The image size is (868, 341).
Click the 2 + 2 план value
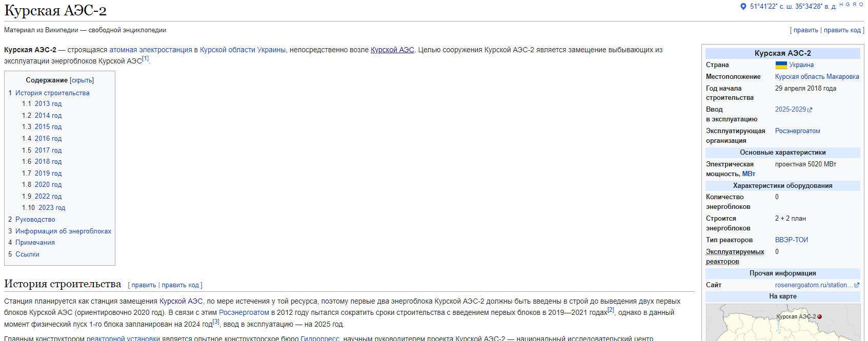click(790, 219)
